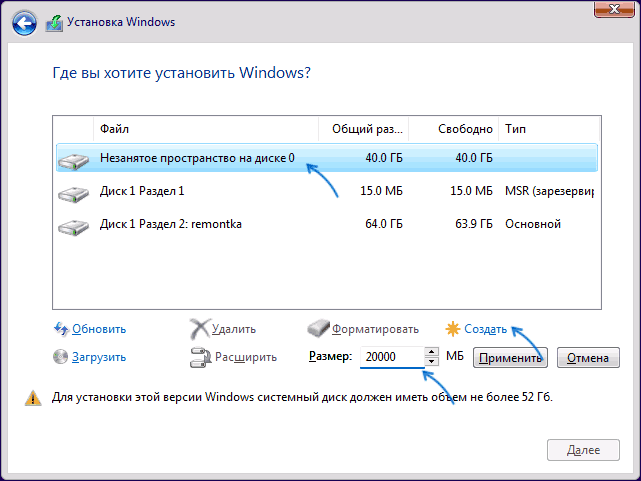Click the Файл column header

pyautogui.click(x=206, y=129)
